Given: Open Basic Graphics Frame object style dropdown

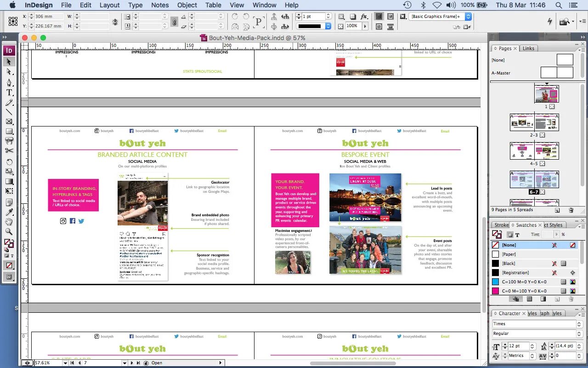Looking at the screenshot, I should coord(468,16).
